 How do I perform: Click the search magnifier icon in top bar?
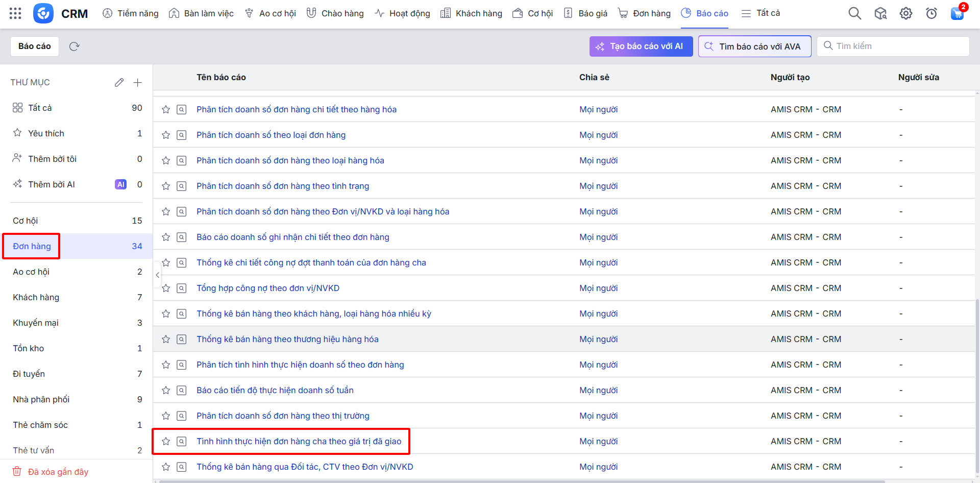pyautogui.click(x=854, y=13)
